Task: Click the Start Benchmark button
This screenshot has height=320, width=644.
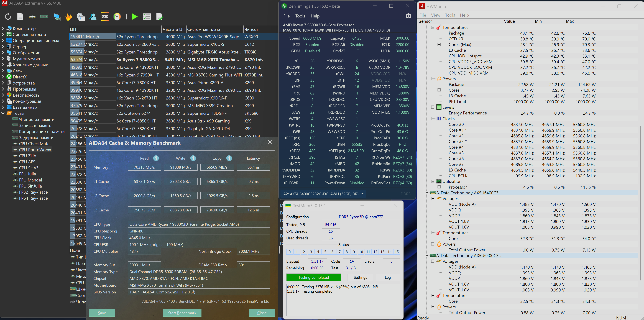Action: [x=182, y=313]
